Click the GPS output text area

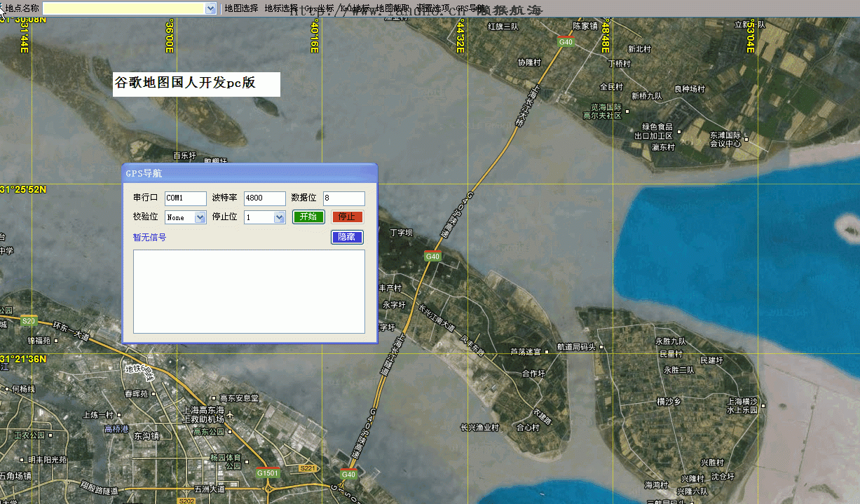(249, 292)
